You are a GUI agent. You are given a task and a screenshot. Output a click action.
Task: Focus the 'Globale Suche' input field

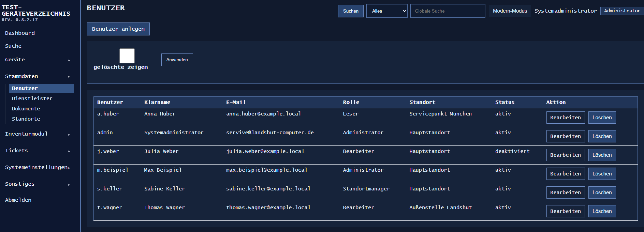coord(448,11)
